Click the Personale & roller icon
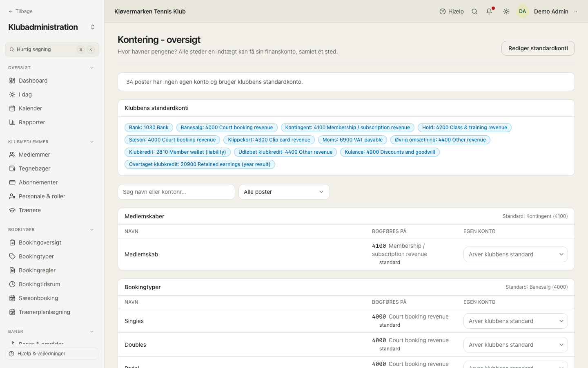Viewport: 588px width, 368px height. 12,196
